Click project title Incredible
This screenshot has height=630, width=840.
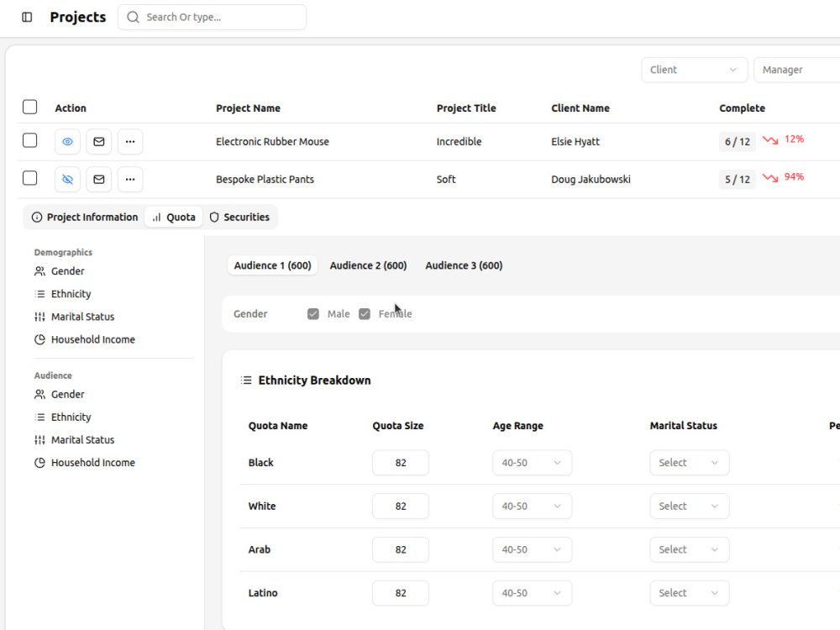pos(459,142)
